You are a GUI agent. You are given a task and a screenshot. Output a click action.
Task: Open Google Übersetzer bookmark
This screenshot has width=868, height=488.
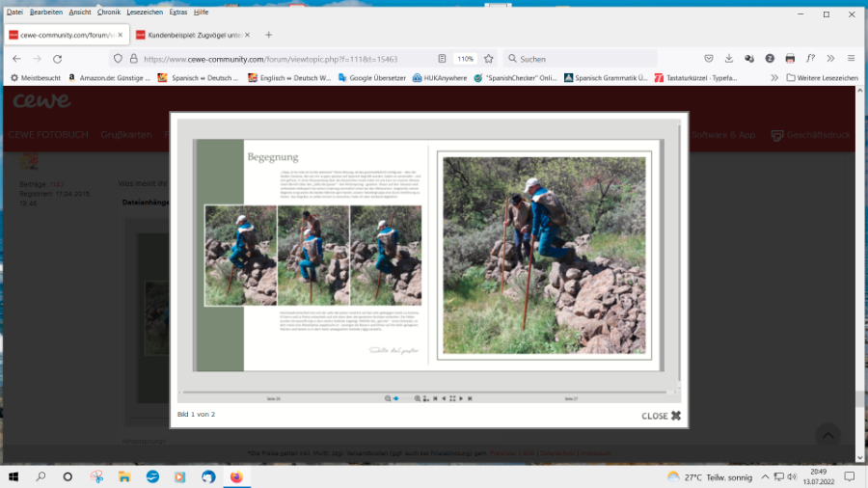click(x=371, y=78)
